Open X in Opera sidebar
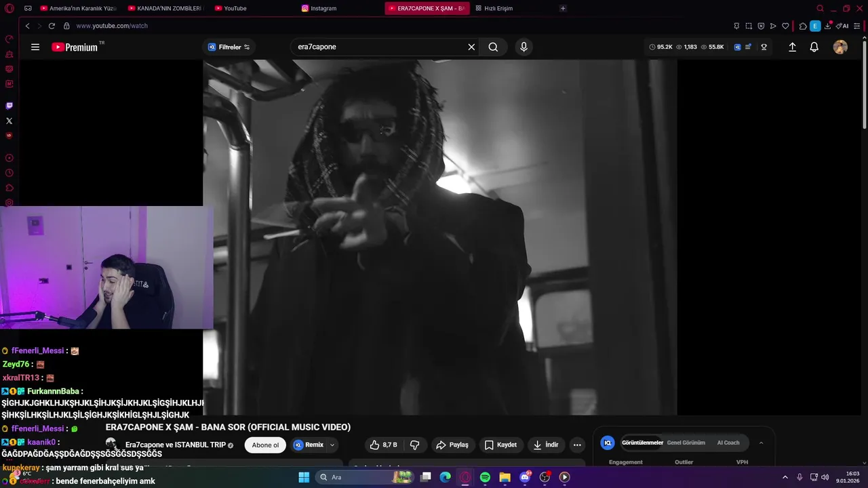 9,121
